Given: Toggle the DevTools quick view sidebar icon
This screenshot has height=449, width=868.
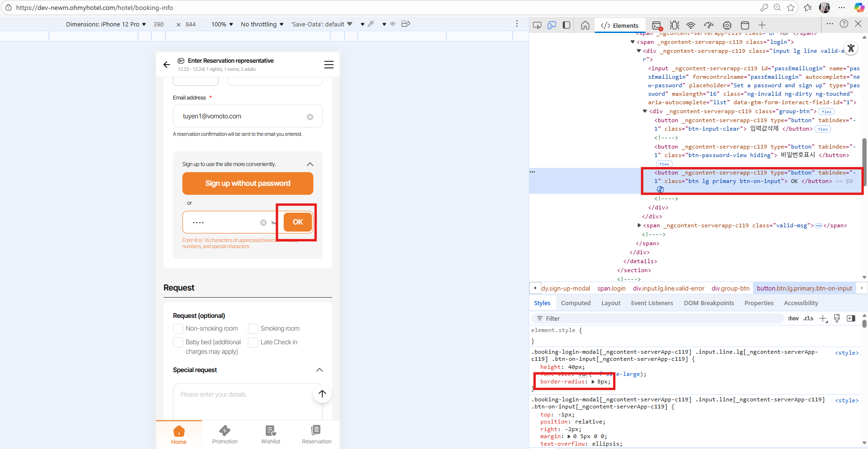Looking at the screenshot, I should coord(566,25).
